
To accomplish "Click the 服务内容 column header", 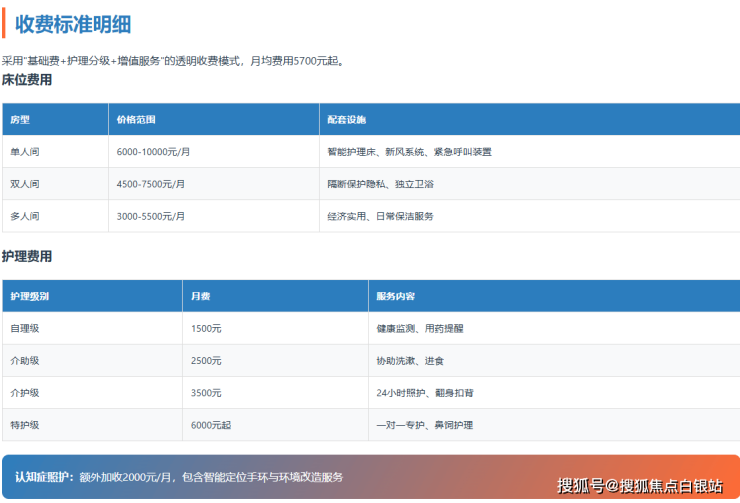I will coord(396,297).
